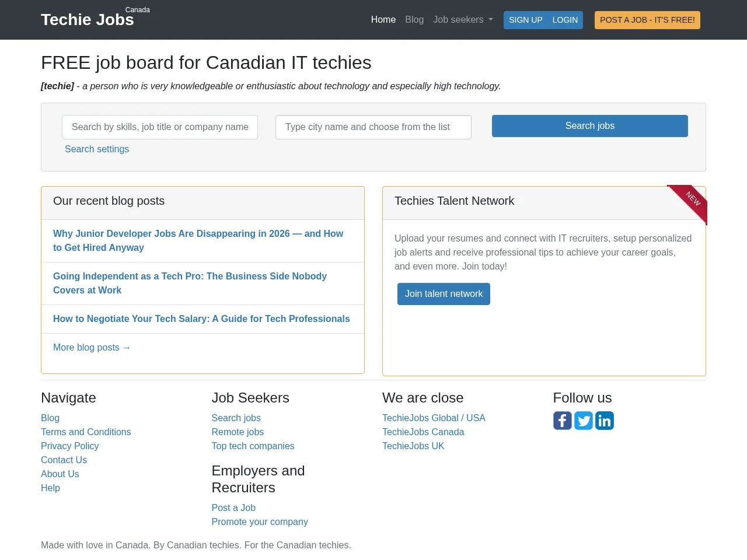Viewport: 747px width, 560px height.
Task: Open Help link in footer
Action: coord(50,488)
